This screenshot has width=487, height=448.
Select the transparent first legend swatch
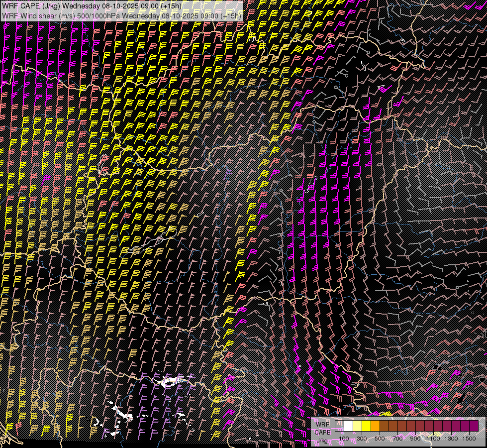[x=339, y=426]
